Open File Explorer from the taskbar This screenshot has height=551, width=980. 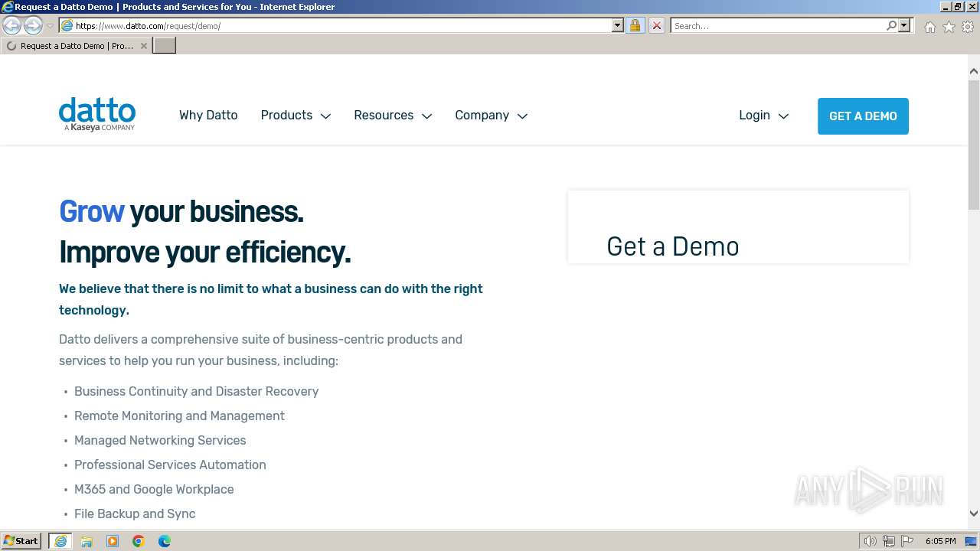coord(87,541)
